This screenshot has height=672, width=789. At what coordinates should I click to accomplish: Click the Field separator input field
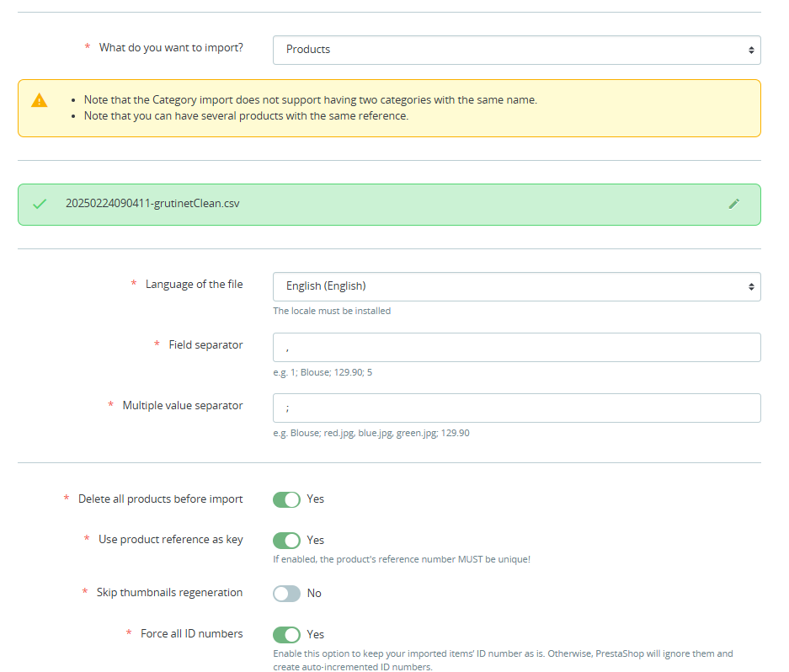click(x=516, y=348)
